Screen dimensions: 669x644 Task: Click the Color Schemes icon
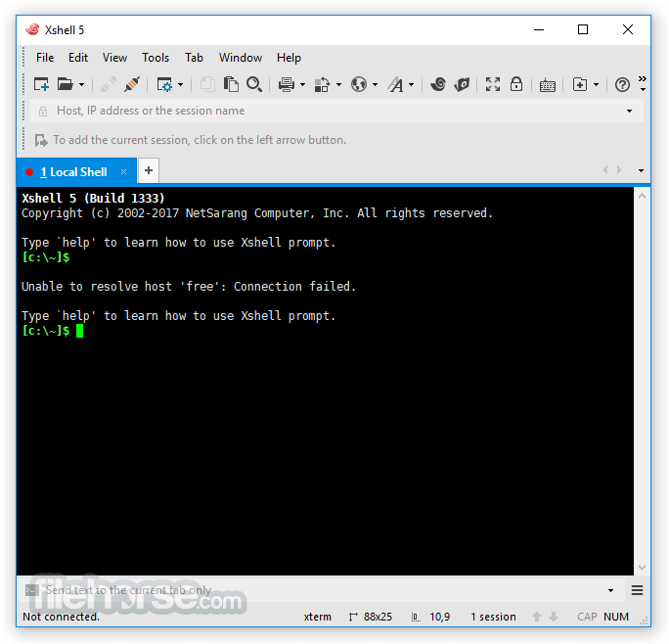pyautogui.click(x=322, y=84)
